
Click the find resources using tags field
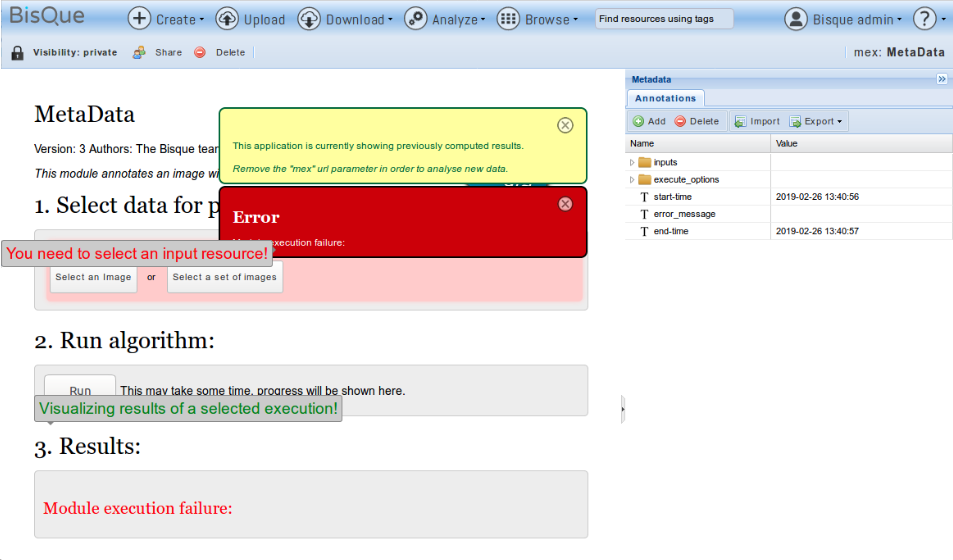pos(663,19)
